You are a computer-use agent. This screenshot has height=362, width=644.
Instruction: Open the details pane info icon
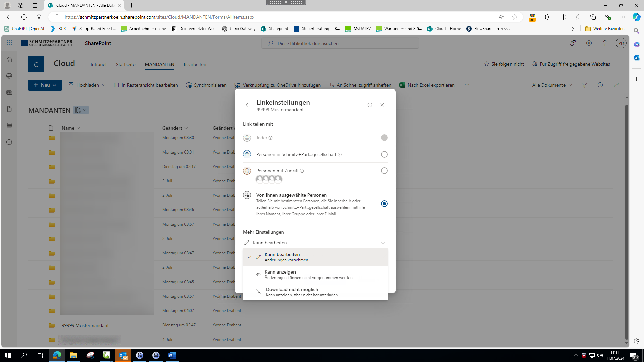coord(600,85)
